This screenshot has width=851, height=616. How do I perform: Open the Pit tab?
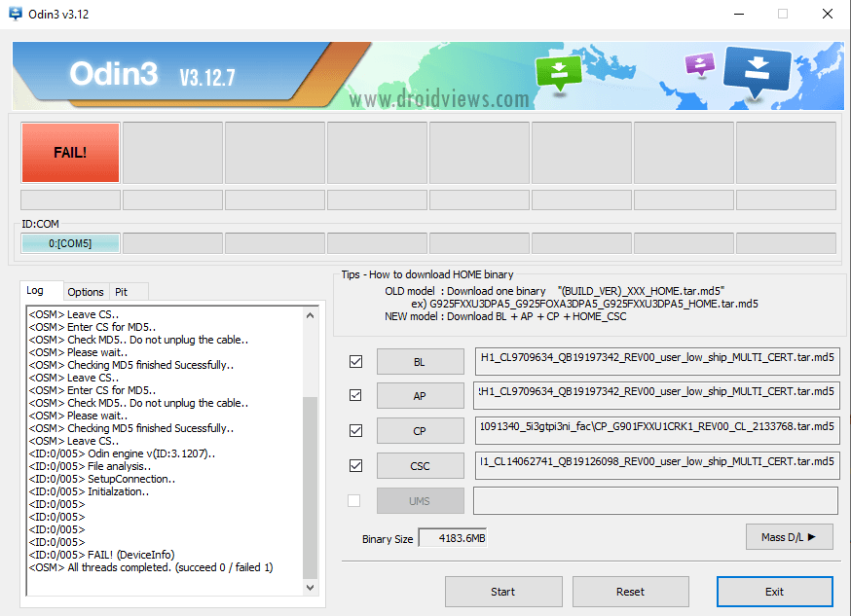click(x=129, y=292)
